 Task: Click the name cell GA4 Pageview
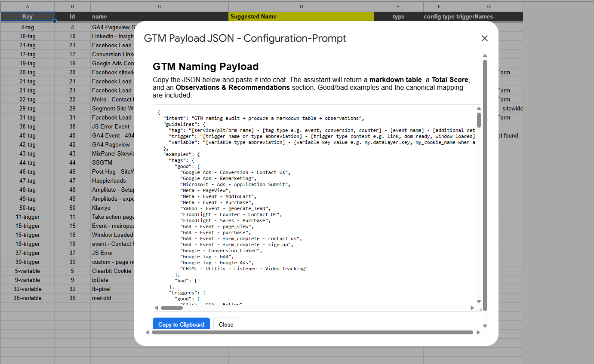tap(112, 144)
